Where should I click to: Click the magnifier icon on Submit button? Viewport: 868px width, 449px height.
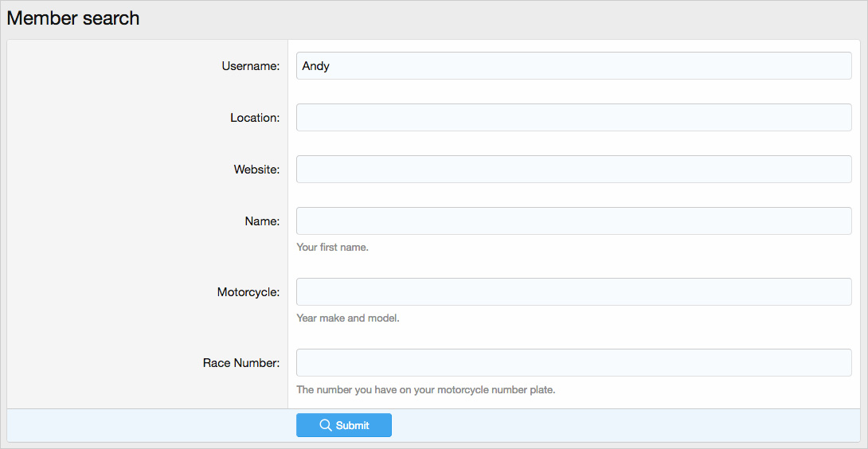click(325, 425)
